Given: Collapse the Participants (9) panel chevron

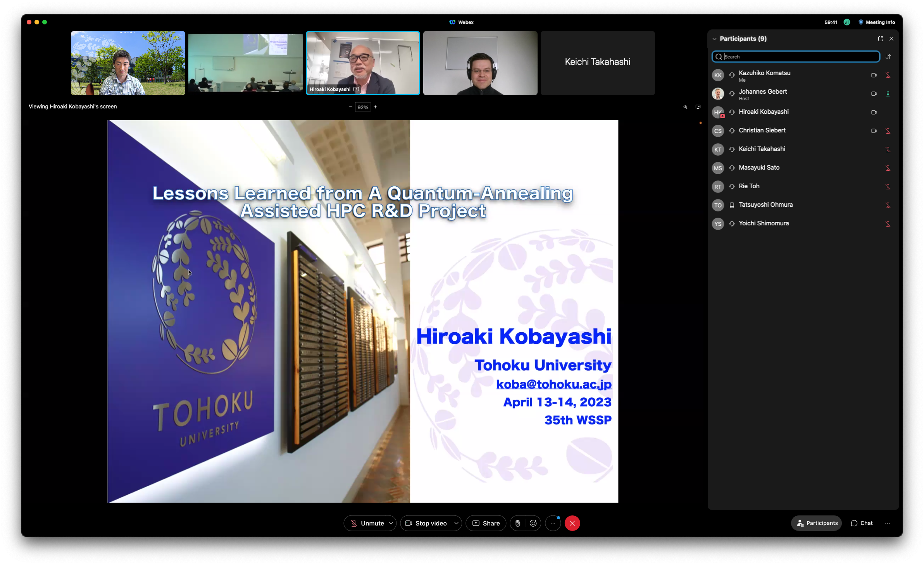Looking at the screenshot, I should [714, 39].
